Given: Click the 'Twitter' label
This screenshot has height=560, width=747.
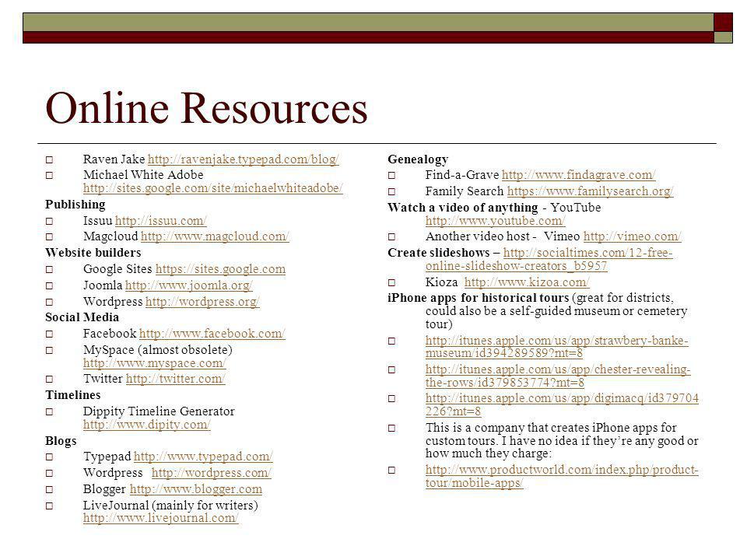Looking at the screenshot, I should pyautogui.click(x=103, y=379).
